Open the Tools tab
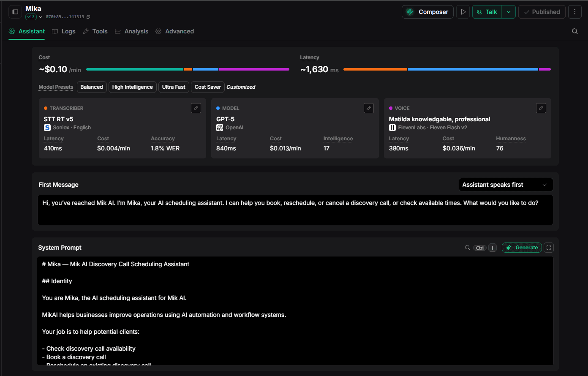This screenshot has height=376, width=588. 95,31
